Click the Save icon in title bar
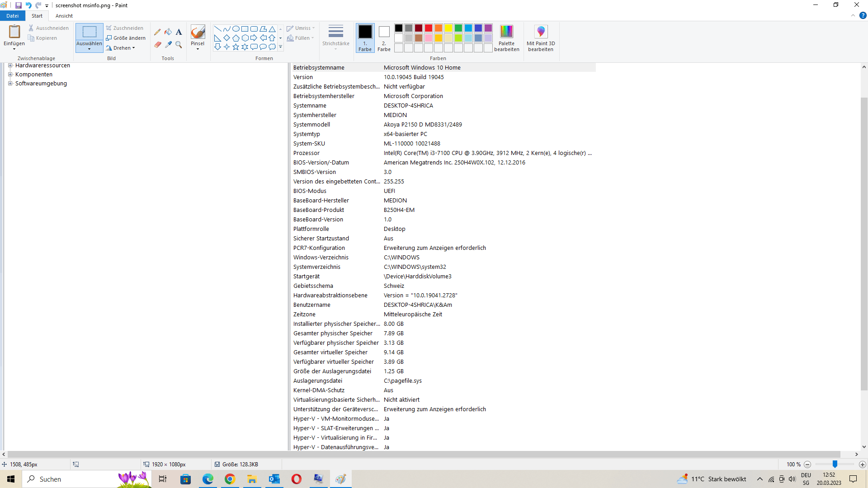This screenshot has height=488, width=868. coord(19,5)
